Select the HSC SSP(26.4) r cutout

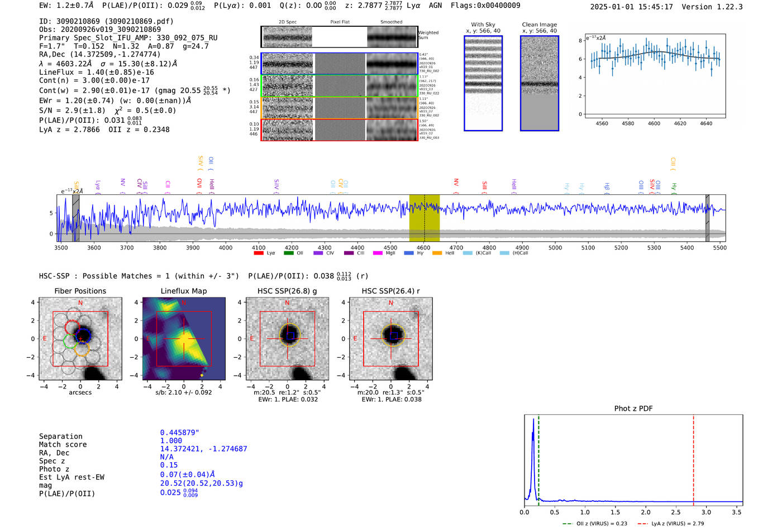391,339
